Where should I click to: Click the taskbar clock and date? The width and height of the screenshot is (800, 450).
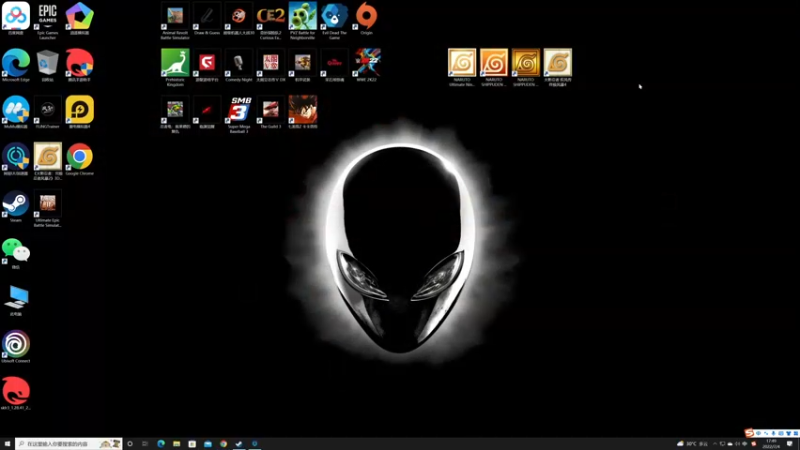click(771, 444)
